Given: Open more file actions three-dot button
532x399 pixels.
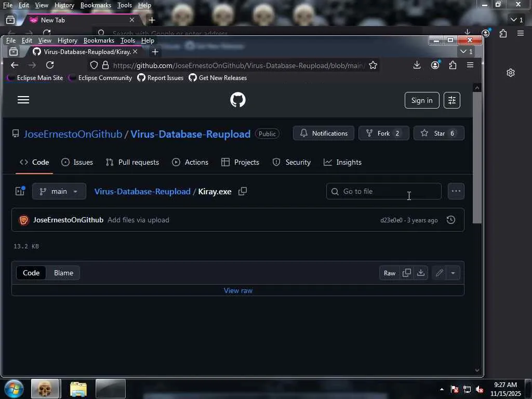Looking at the screenshot, I should pos(456,191).
